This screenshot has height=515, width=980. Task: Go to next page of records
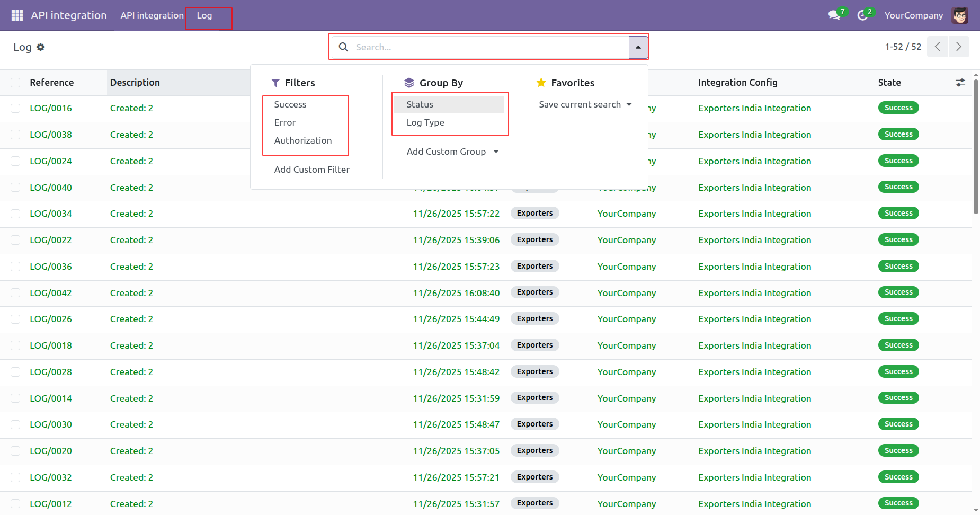click(x=958, y=47)
